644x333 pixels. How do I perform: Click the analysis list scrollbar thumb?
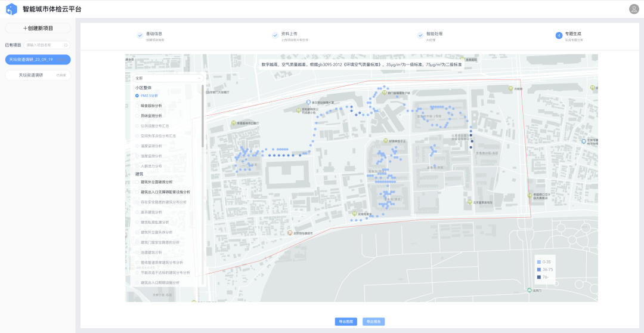tap(203, 115)
